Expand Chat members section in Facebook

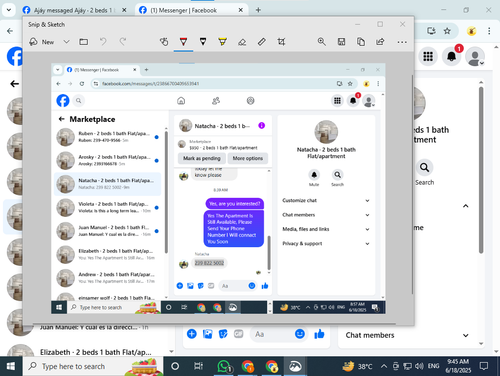(408, 335)
